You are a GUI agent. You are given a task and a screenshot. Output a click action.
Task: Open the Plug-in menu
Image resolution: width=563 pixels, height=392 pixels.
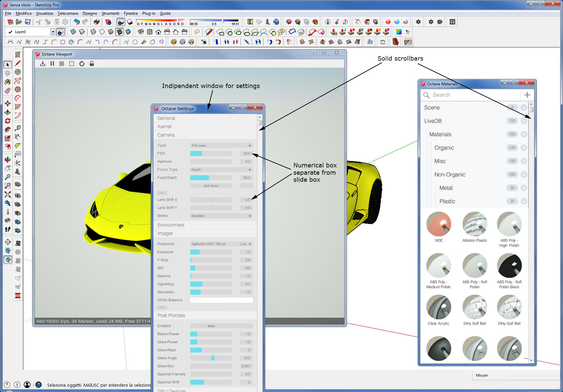[149, 13]
